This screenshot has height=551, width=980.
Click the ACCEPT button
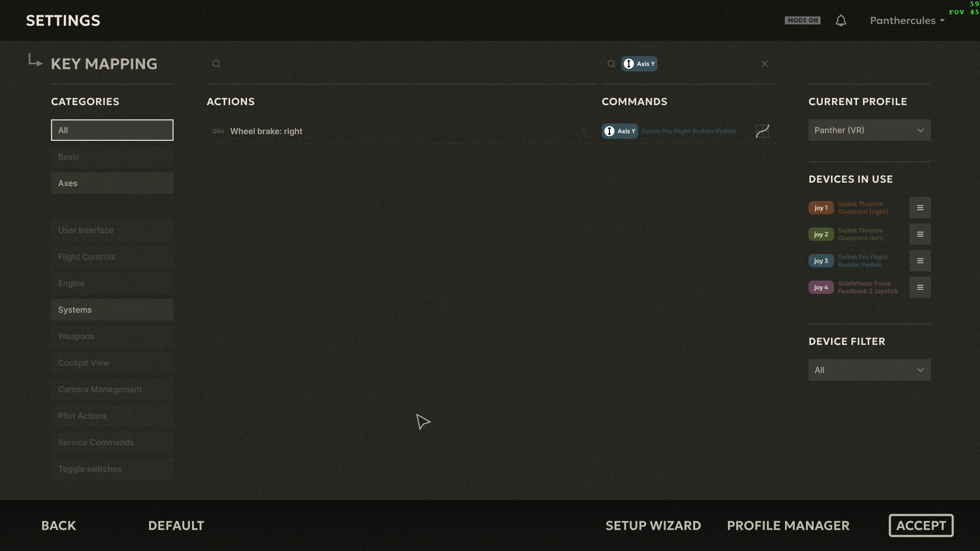tap(921, 525)
